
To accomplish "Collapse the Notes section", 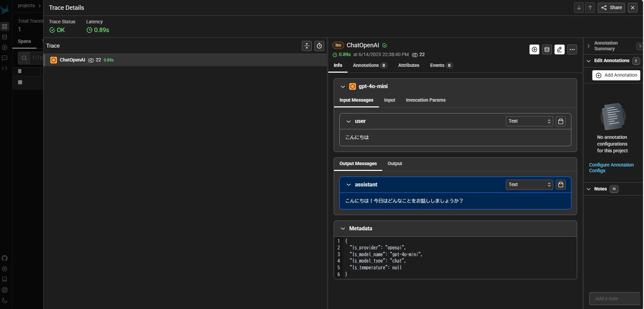I will 589,189.
